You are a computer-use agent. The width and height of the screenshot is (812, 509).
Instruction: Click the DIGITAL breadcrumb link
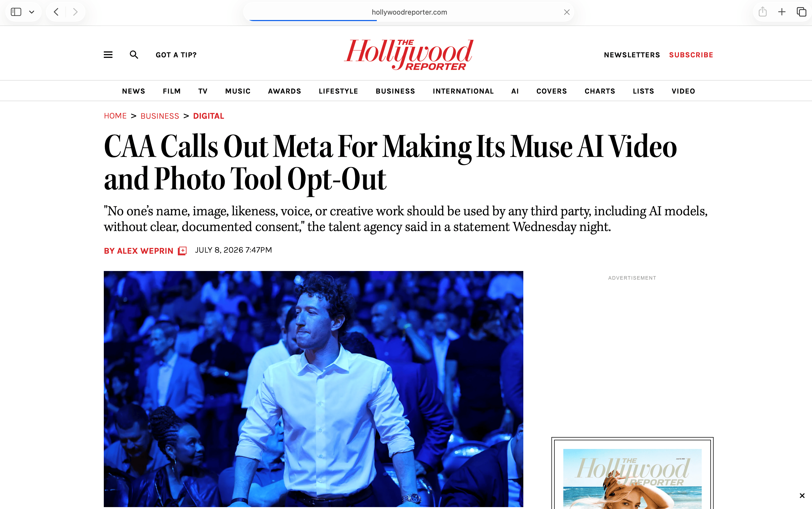tap(209, 116)
